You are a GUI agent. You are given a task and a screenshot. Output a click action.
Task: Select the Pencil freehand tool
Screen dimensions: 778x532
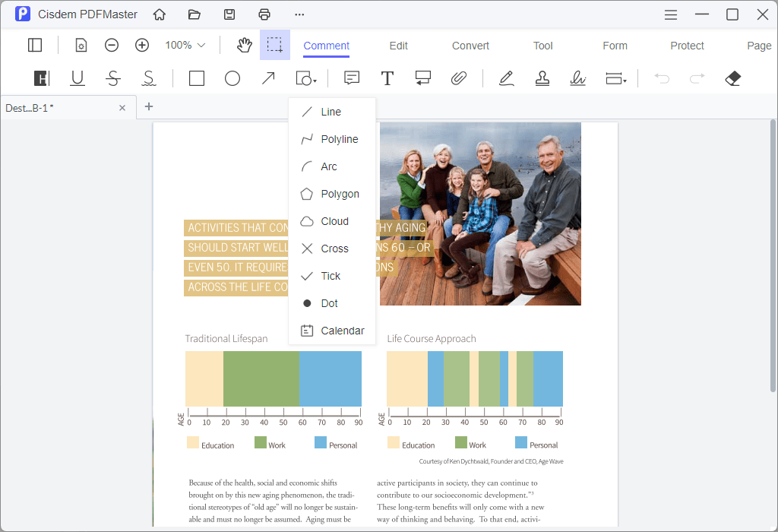506,78
